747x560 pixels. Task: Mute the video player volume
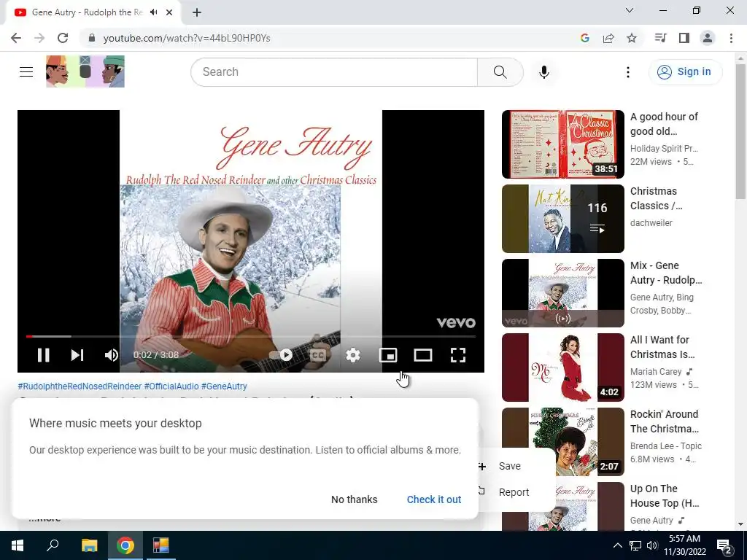click(x=112, y=355)
